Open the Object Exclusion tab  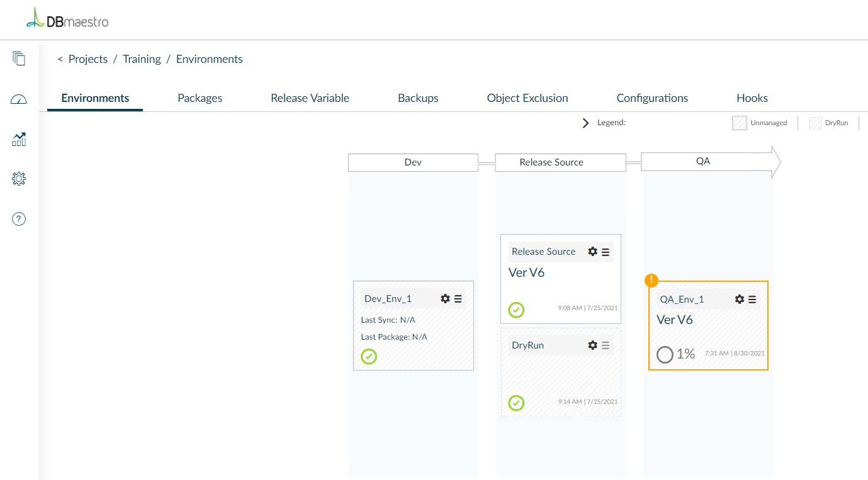tap(527, 98)
